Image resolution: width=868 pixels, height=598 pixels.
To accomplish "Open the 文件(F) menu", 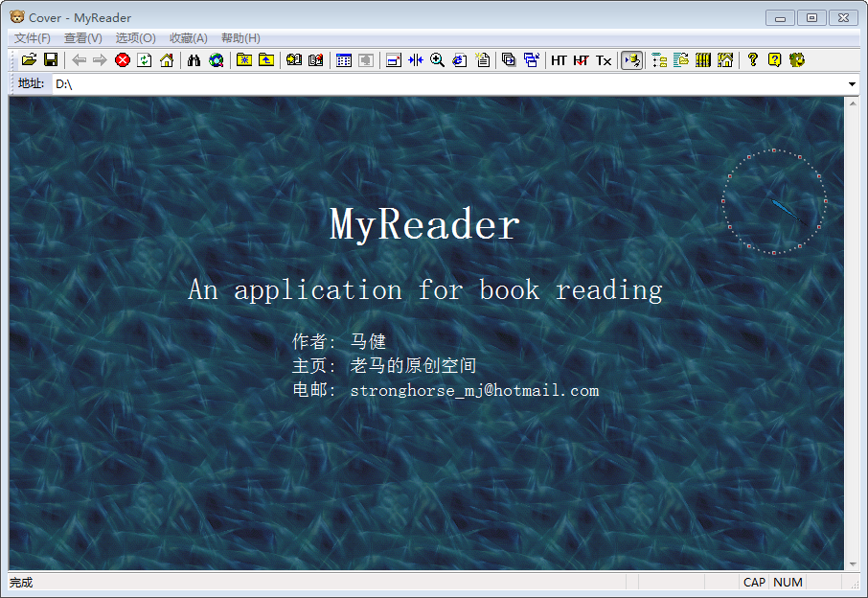I will [33, 38].
